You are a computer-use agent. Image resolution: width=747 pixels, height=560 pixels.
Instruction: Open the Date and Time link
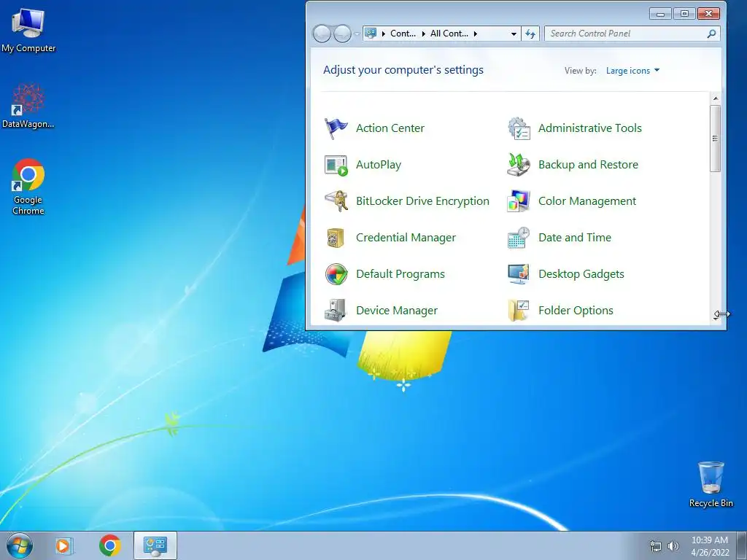coord(575,238)
